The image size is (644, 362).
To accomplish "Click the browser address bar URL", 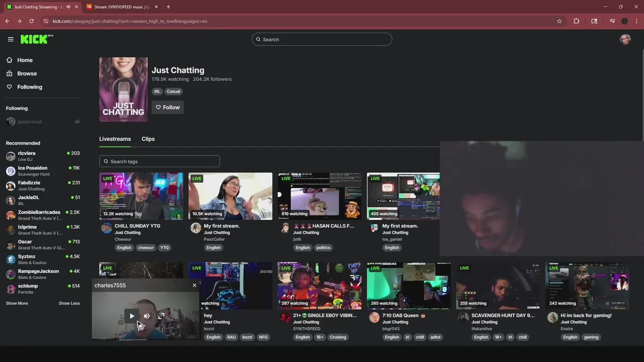I will [130, 21].
